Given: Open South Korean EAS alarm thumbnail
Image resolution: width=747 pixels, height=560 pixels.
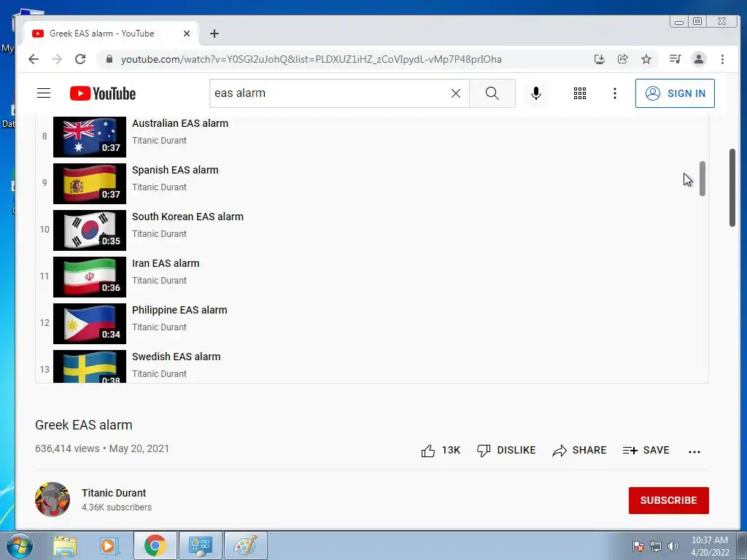Looking at the screenshot, I should (90, 230).
